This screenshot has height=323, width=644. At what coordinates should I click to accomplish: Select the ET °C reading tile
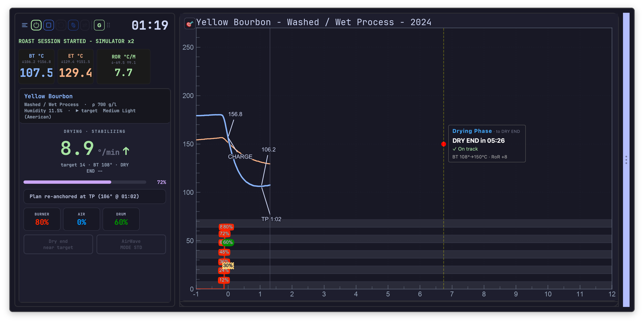coord(75,66)
